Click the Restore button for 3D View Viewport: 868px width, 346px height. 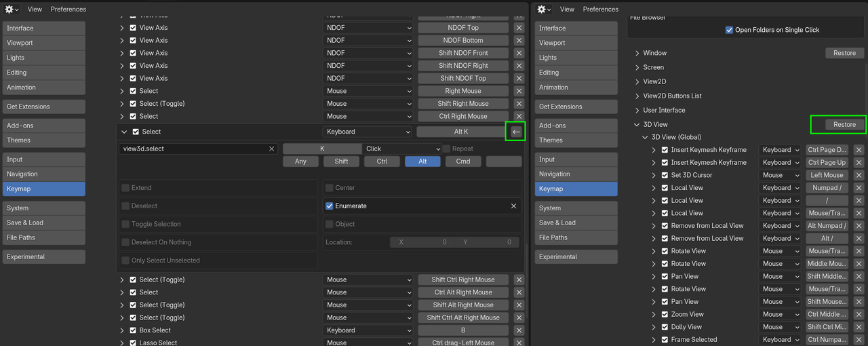[x=844, y=124]
